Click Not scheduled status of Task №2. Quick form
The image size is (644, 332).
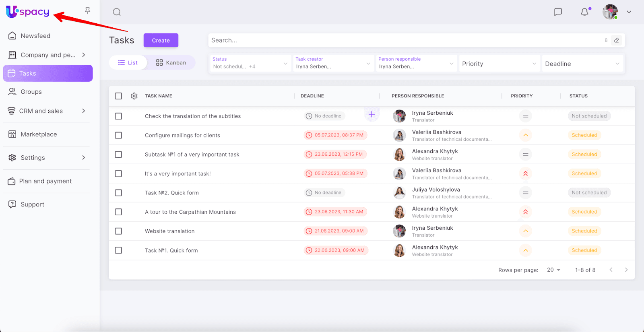(589, 193)
